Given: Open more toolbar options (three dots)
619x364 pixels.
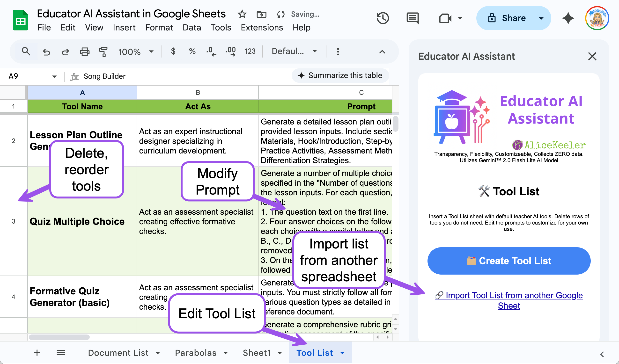Looking at the screenshot, I should pos(338,51).
